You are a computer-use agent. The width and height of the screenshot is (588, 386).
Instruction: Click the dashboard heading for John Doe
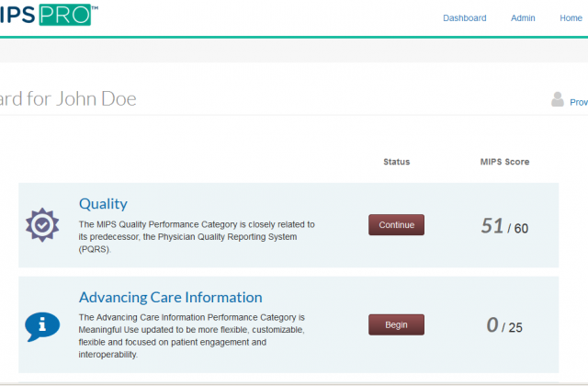tap(69, 98)
